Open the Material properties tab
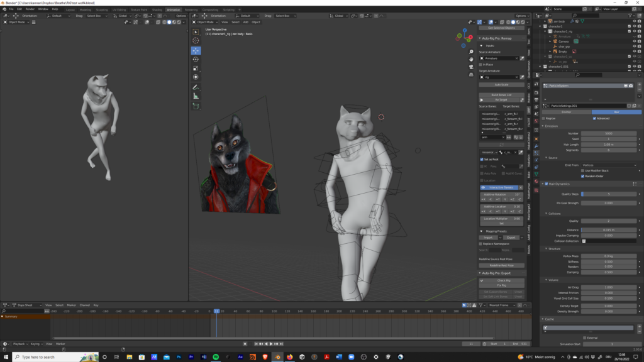644x362 pixels. coord(536,182)
